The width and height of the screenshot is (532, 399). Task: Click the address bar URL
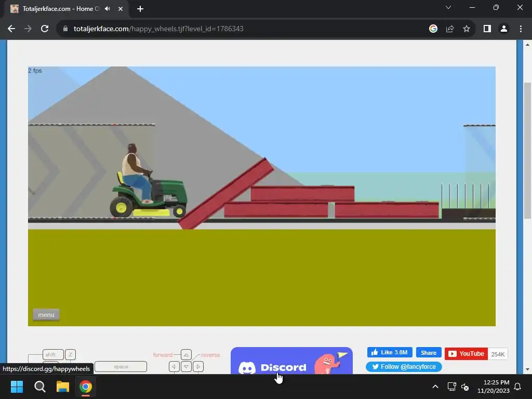(x=158, y=29)
